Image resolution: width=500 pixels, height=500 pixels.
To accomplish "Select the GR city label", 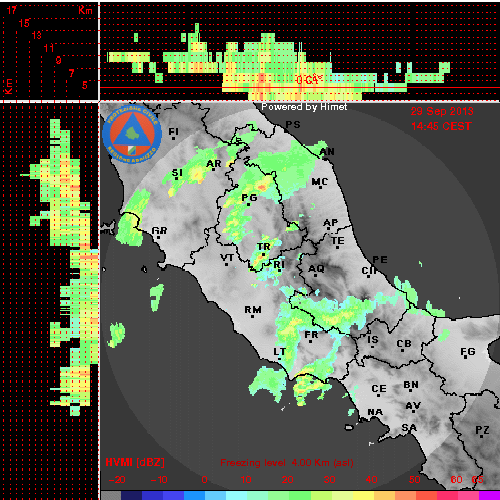I will coord(159,230).
